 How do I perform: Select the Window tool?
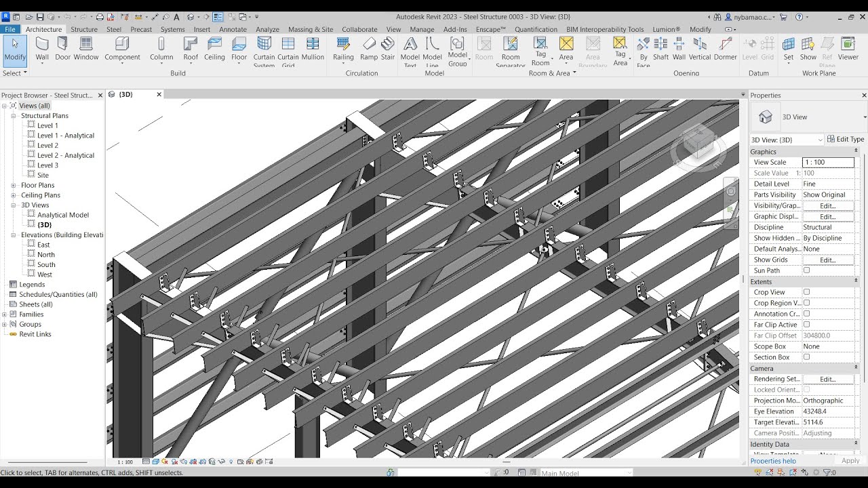tap(86, 49)
